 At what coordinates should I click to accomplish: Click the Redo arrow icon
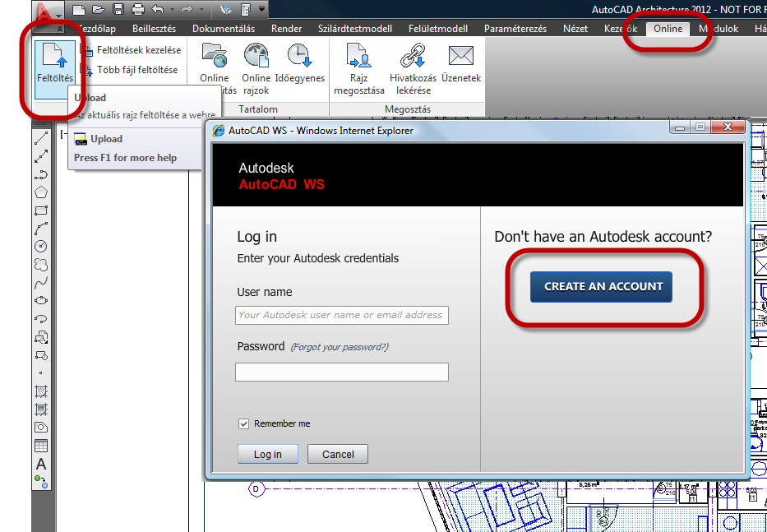[x=187, y=9]
